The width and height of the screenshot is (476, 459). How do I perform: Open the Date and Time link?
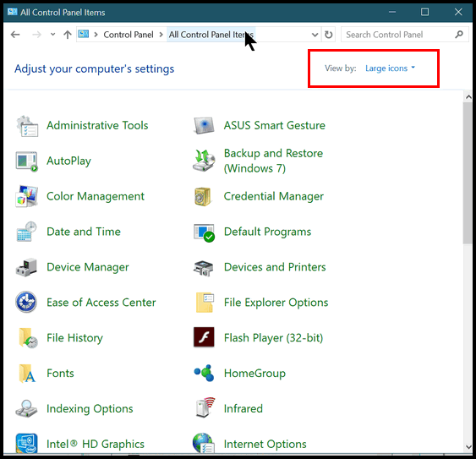click(84, 232)
